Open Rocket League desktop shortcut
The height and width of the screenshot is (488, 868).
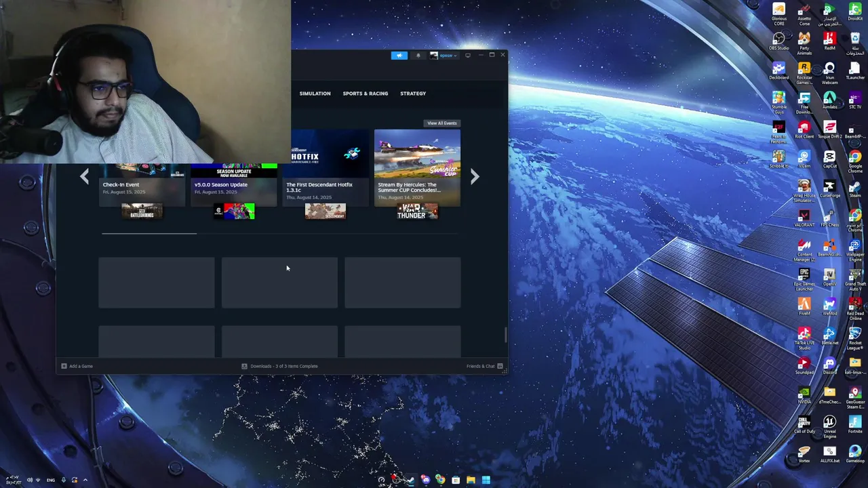point(855,338)
